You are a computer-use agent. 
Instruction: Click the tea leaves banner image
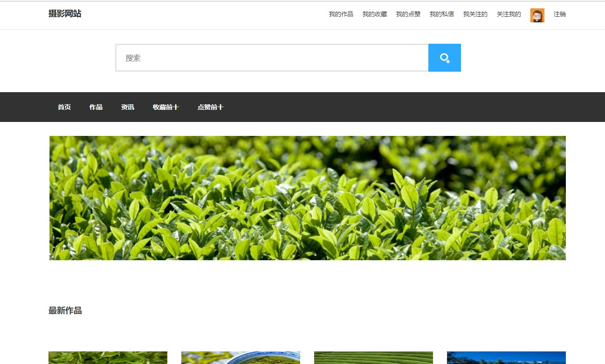[308, 198]
